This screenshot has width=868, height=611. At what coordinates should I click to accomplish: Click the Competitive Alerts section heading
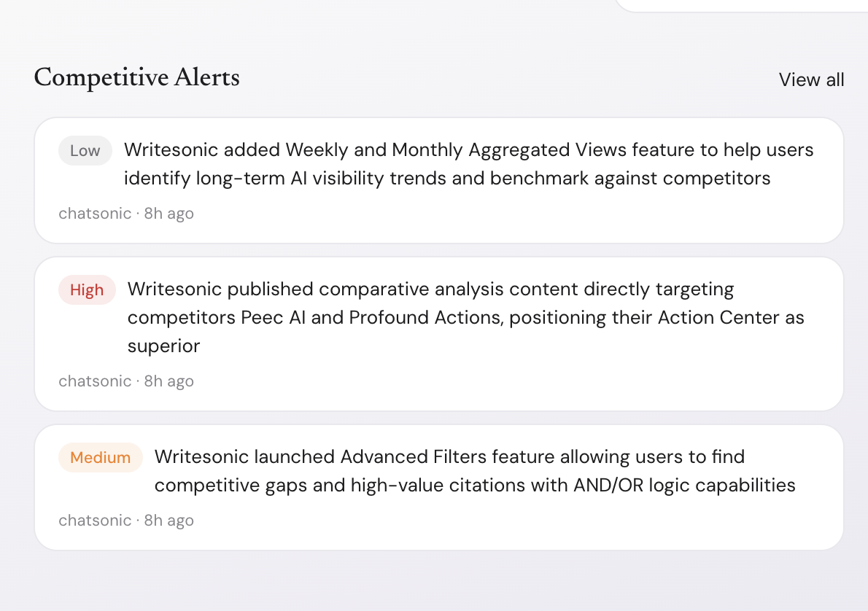(136, 77)
